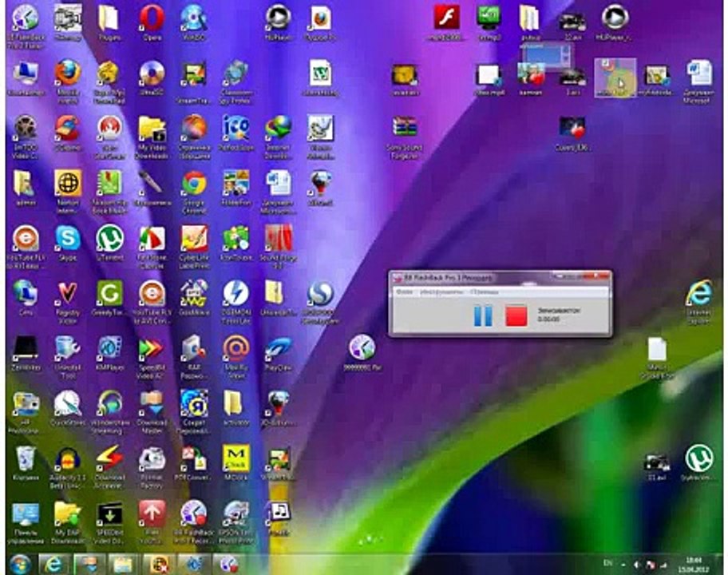Select the Google Chrome desktop shortcut
Screen dimensions: 728x575
[194, 192]
